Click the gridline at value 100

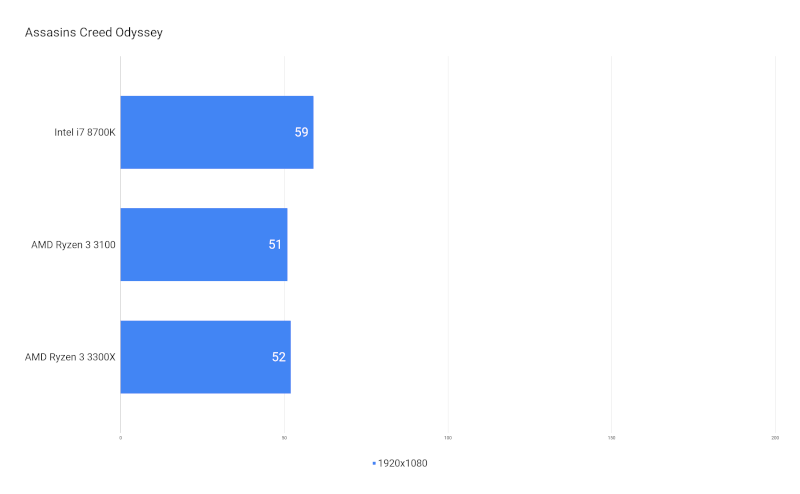(x=448, y=244)
